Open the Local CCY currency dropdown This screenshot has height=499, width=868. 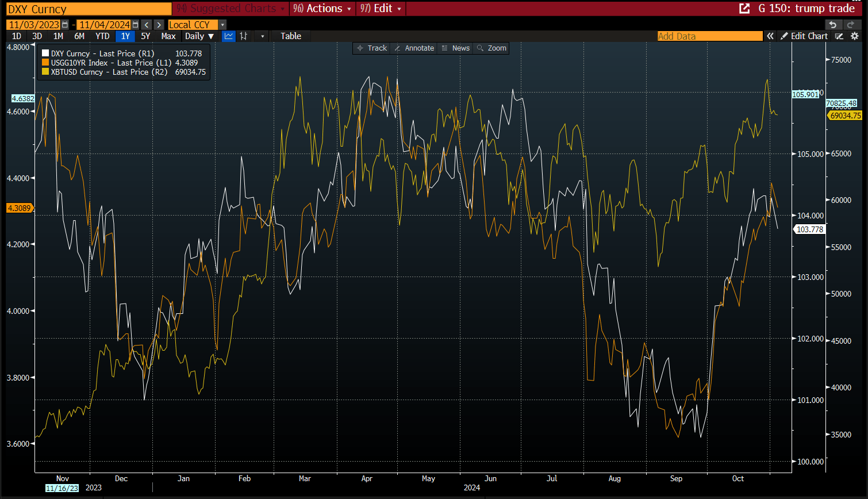[222, 25]
